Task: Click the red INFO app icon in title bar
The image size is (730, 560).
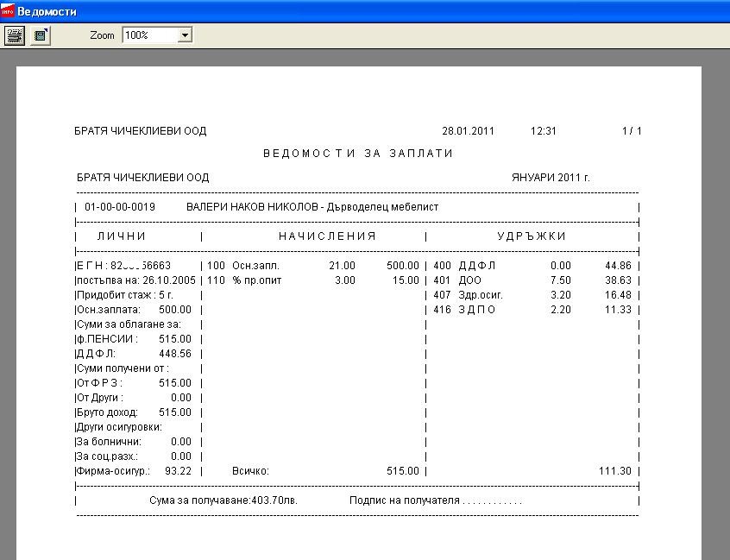Action: coord(8,11)
